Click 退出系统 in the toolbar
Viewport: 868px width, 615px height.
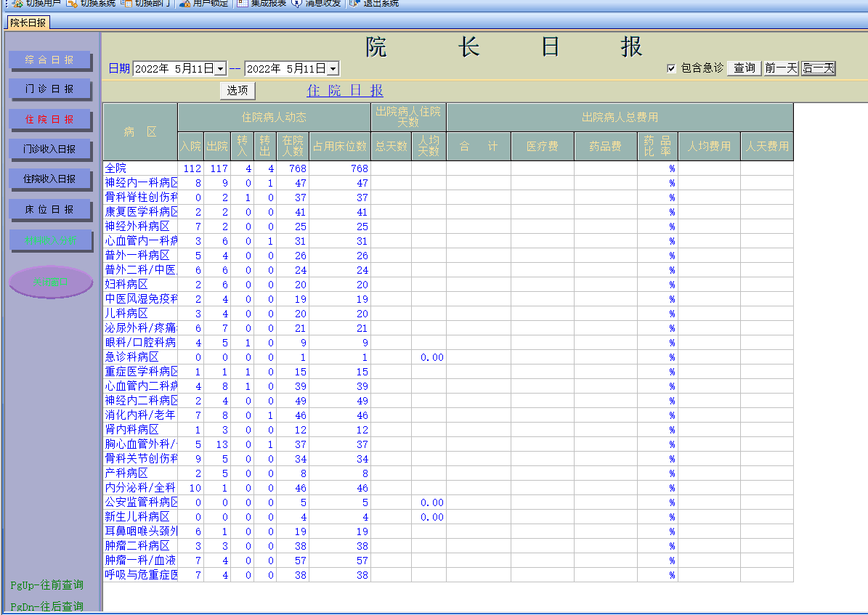[x=373, y=4]
